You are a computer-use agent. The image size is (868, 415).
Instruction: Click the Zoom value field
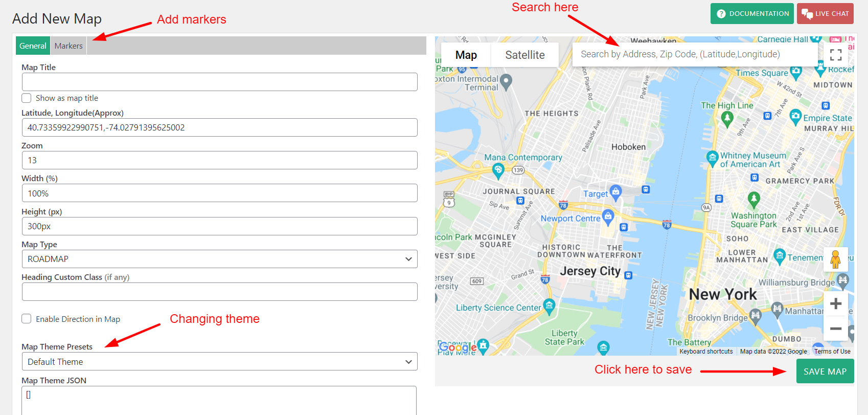click(219, 160)
